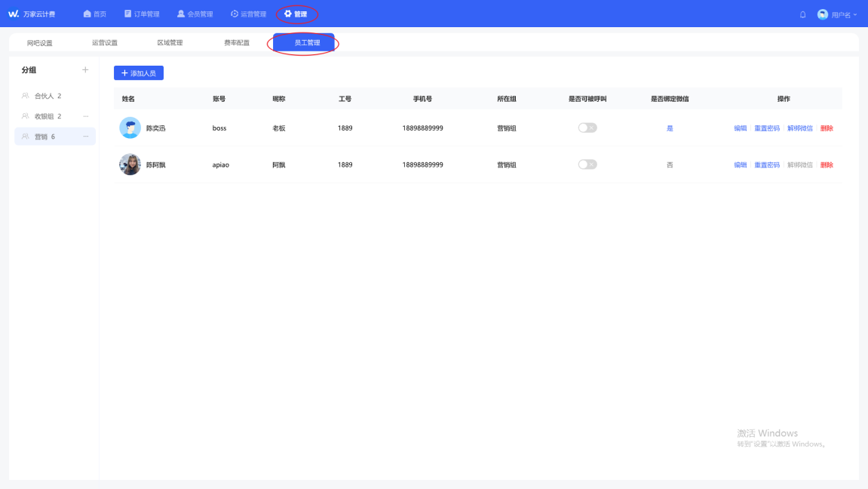Click the 姓名 column header
Image resolution: width=868 pixels, height=489 pixels.
coord(128,99)
